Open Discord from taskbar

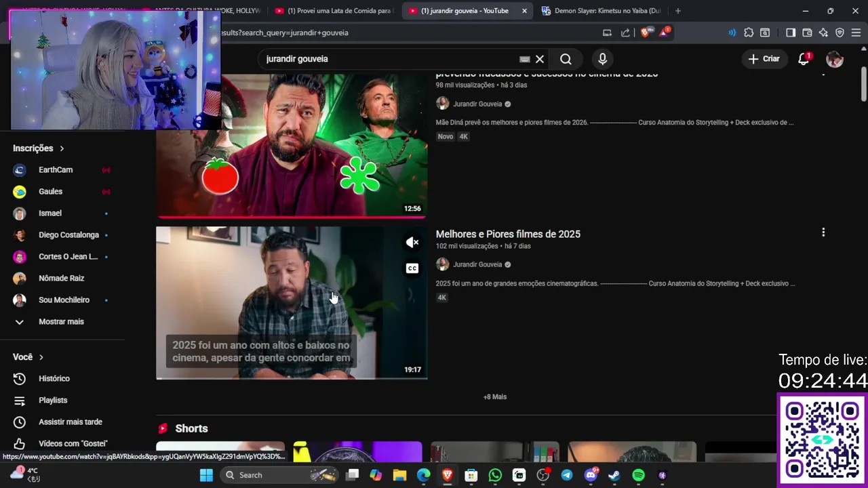coord(591,475)
